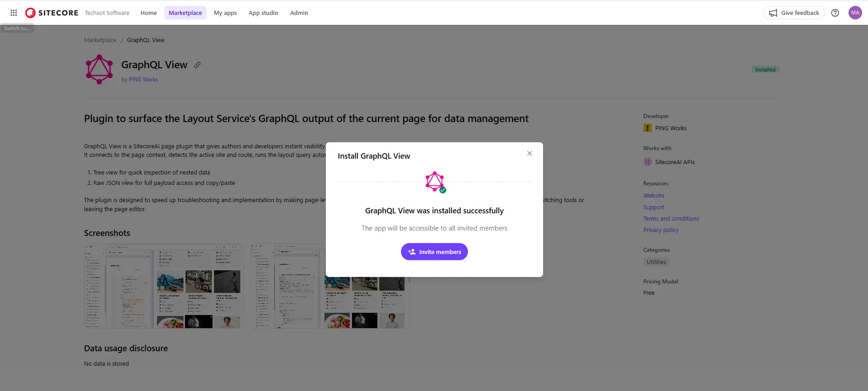The height and width of the screenshot is (391, 868).
Task: Close the Install GraphQL View dialog
Action: pos(529,153)
